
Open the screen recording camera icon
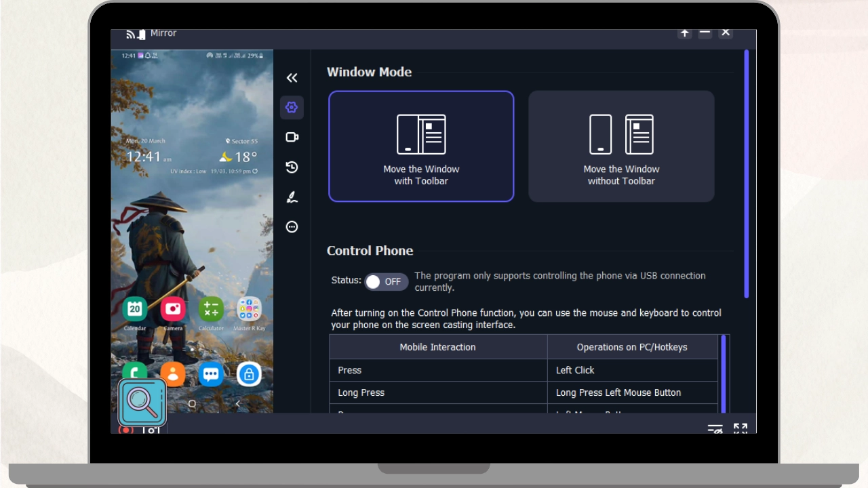tap(292, 137)
